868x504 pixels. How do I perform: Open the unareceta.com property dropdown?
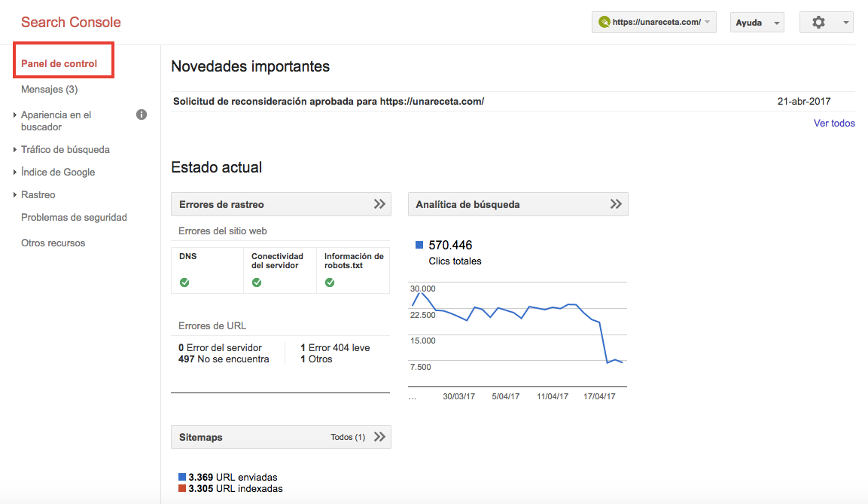coord(653,23)
